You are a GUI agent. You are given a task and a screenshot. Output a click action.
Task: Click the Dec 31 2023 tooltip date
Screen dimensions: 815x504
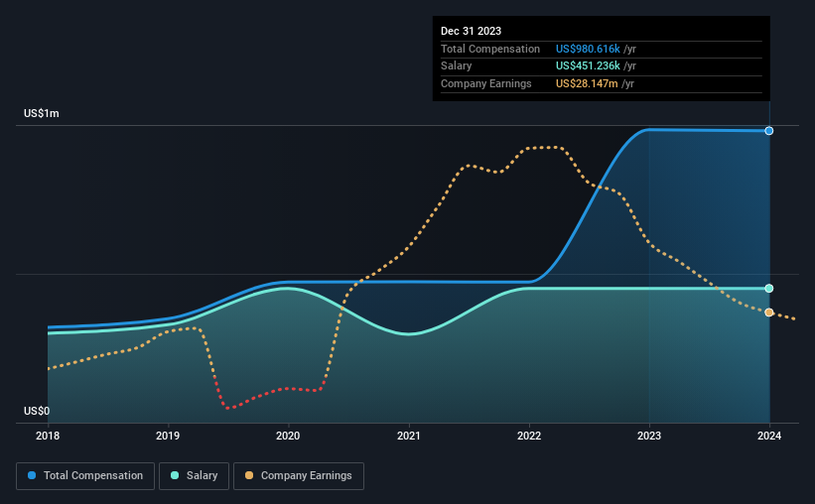pos(471,31)
